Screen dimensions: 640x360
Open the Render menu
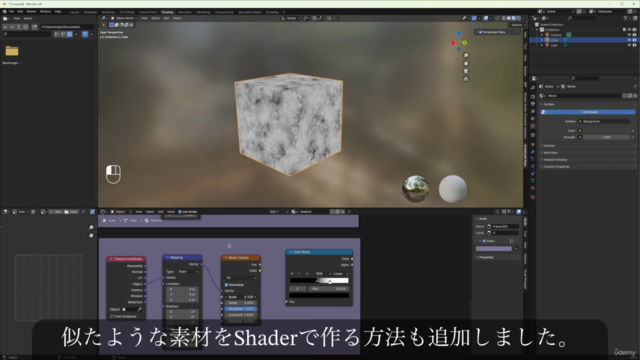point(31,11)
